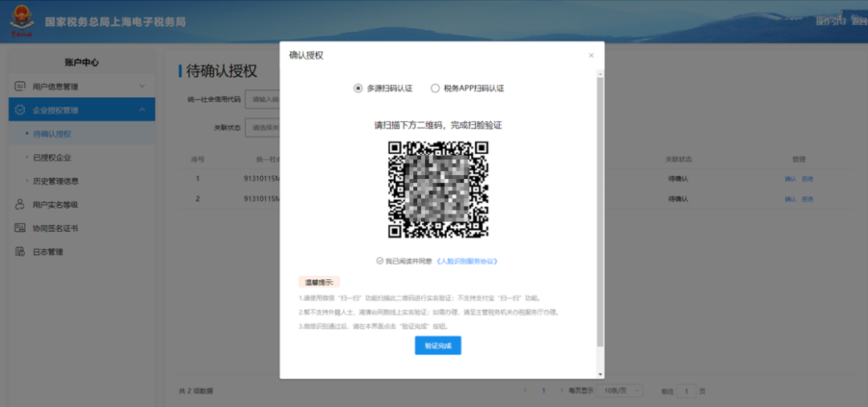The width and height of the screenshot is (868, 407).
Task: Click the 协同签名证书 certificate icon
Action: coord(20,228)
